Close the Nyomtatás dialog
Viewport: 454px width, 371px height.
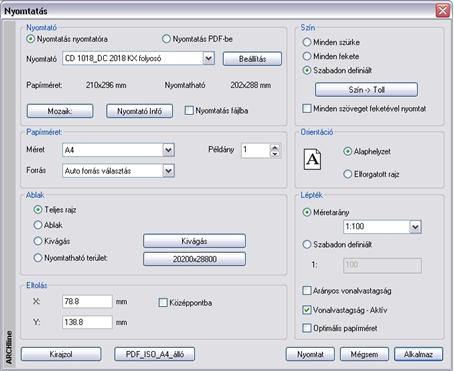[443, 10]
